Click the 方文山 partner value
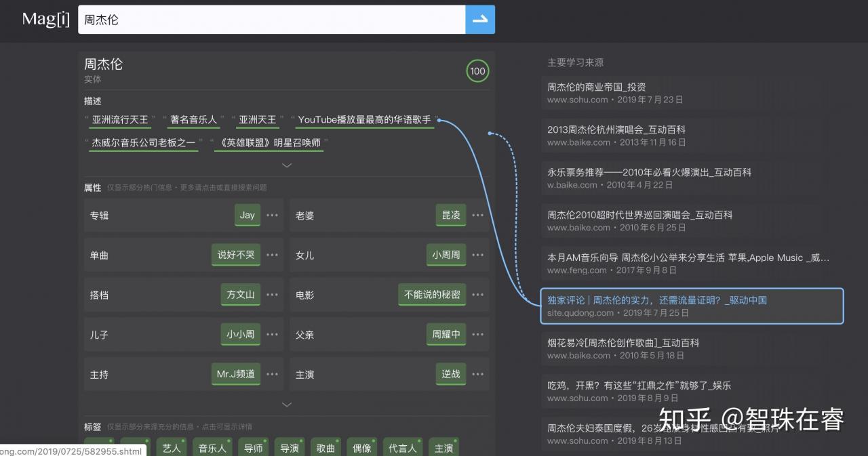 (x=241, y=295)
